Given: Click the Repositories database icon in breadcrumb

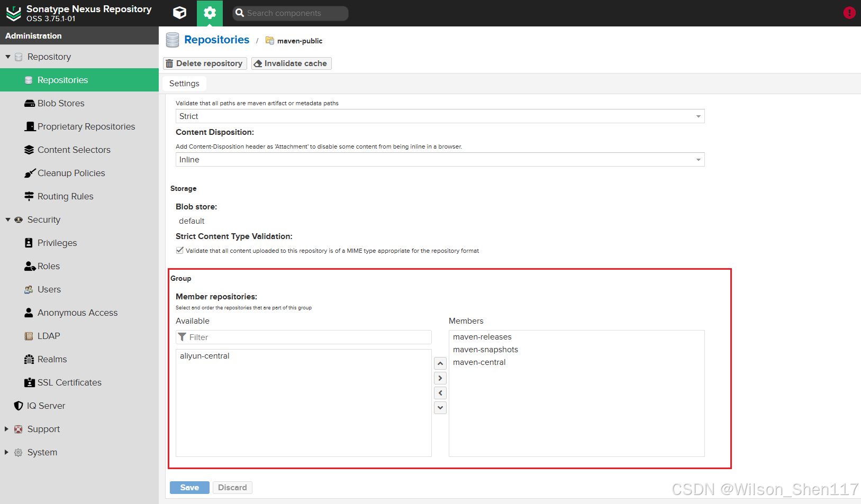Looking at the screenshot, I should [x=173, y=40].
